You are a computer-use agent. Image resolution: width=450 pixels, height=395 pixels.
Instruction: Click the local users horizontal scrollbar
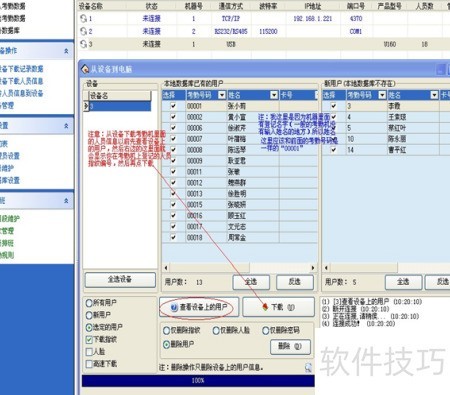coord(240,268)
